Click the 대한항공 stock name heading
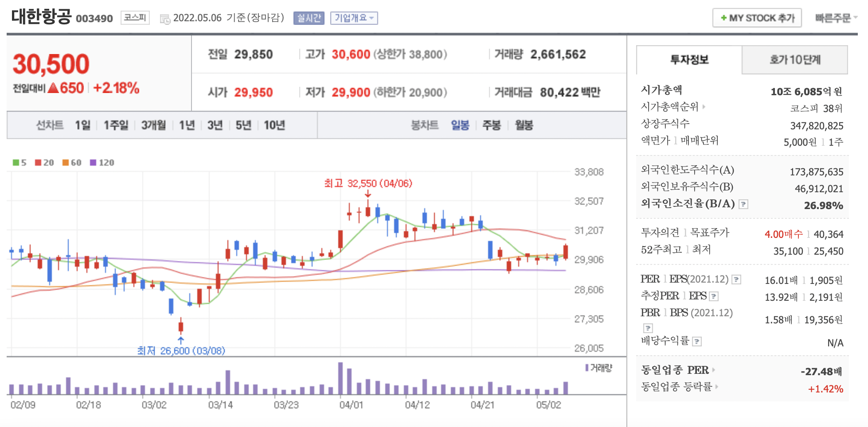The height and width of the screenshot is (427, 868). 41,17
